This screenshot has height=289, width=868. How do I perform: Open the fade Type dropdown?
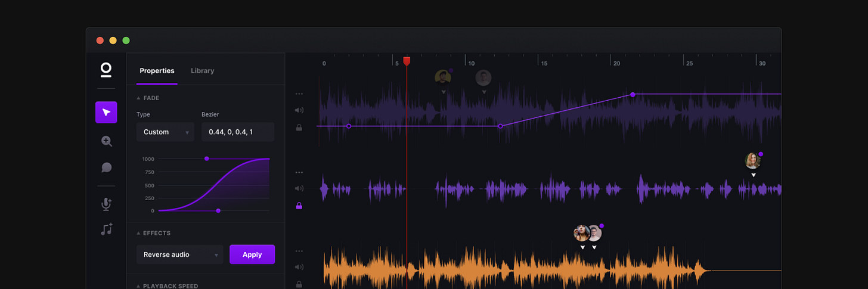165,132
